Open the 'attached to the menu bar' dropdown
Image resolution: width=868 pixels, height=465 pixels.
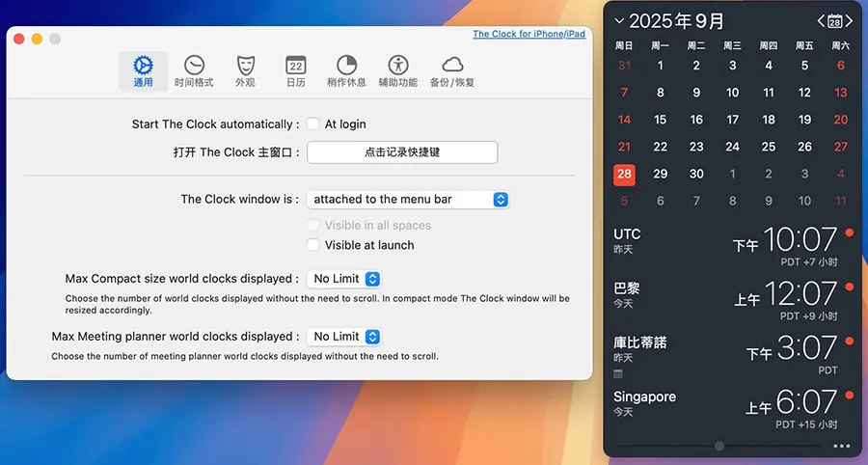407,200
